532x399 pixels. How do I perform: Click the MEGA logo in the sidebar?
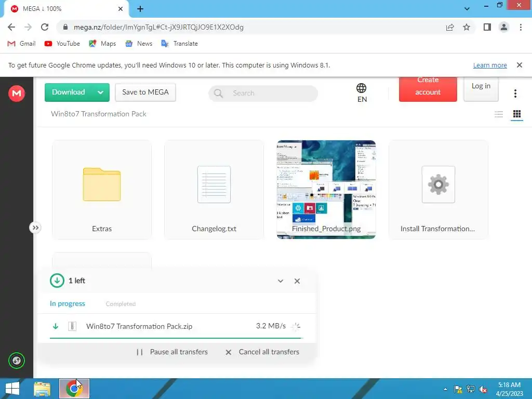[x=17, y=93]
